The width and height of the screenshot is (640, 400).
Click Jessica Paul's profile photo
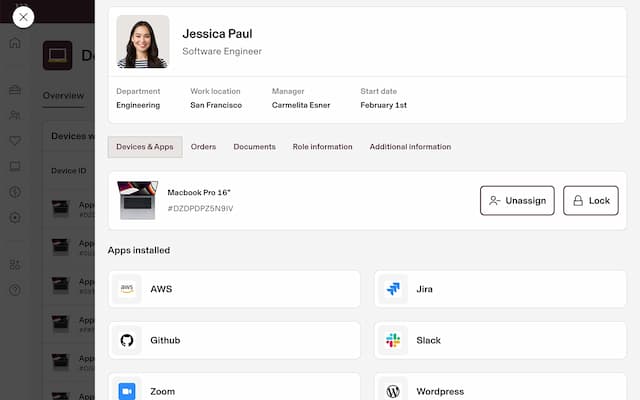pos(143,42)
